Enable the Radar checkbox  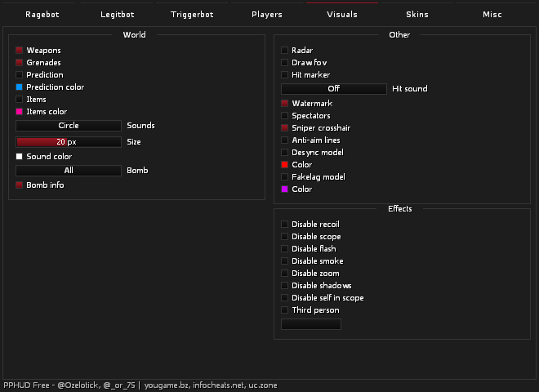coord(285,51)
